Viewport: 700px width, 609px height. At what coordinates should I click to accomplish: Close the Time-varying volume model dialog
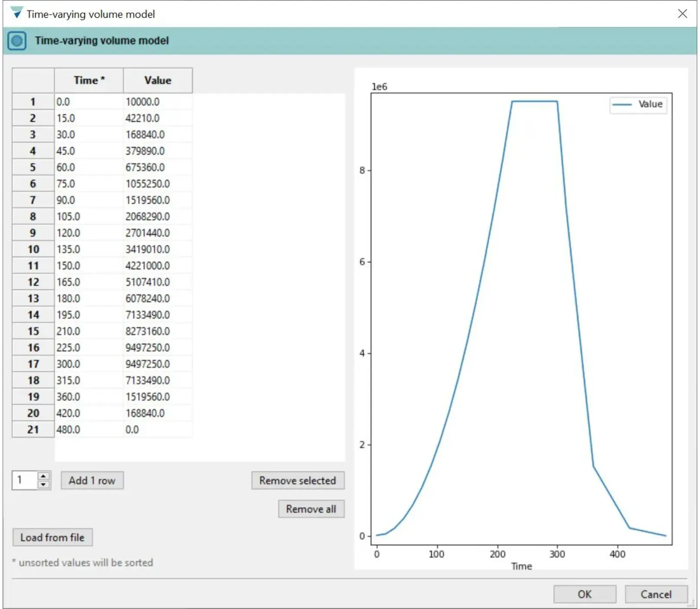(682, 14)
